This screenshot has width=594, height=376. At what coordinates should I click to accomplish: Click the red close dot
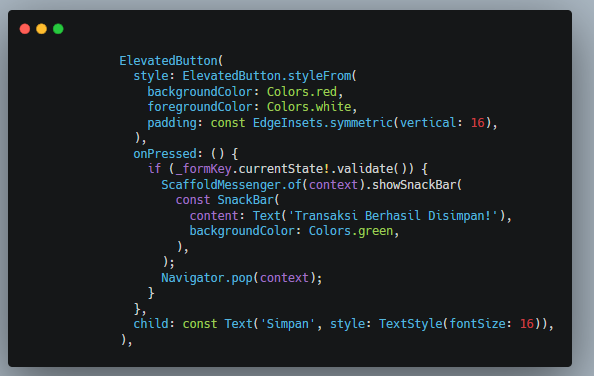(x=25, y=29)
